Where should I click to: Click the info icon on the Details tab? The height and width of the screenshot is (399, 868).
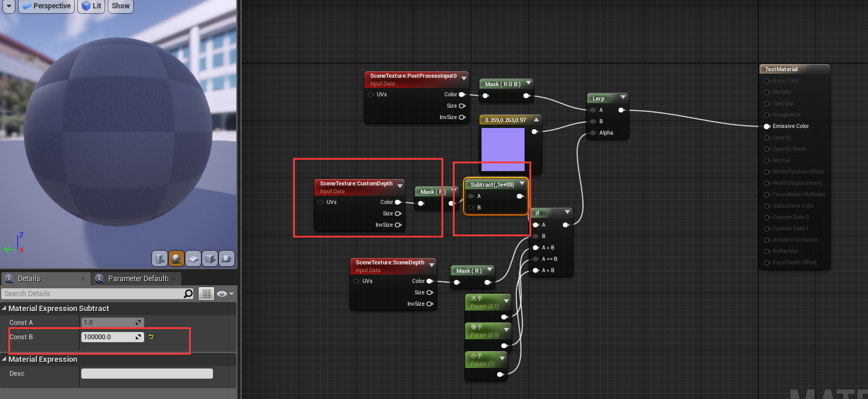(8, 279)
